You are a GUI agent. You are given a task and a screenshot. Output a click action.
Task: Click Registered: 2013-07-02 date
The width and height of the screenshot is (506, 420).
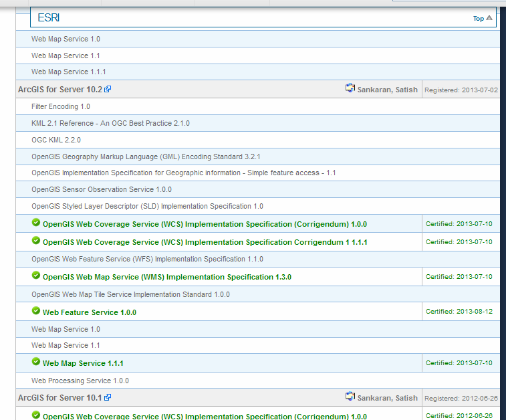pos(461,90)
